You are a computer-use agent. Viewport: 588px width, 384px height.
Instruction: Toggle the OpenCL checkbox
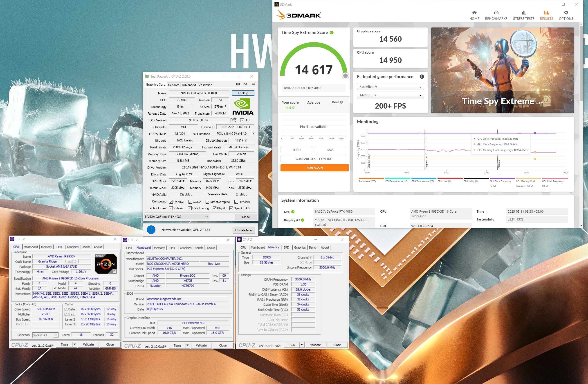(171, 202)
